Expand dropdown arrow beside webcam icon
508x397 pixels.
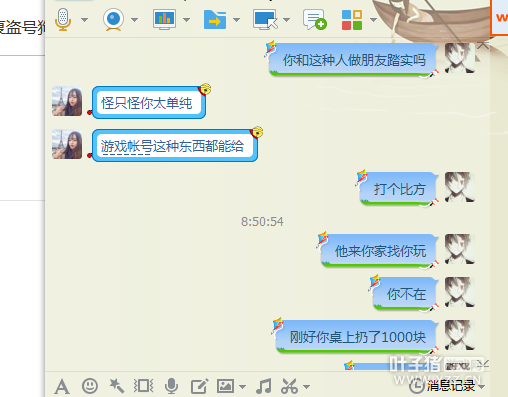[134, 20]
